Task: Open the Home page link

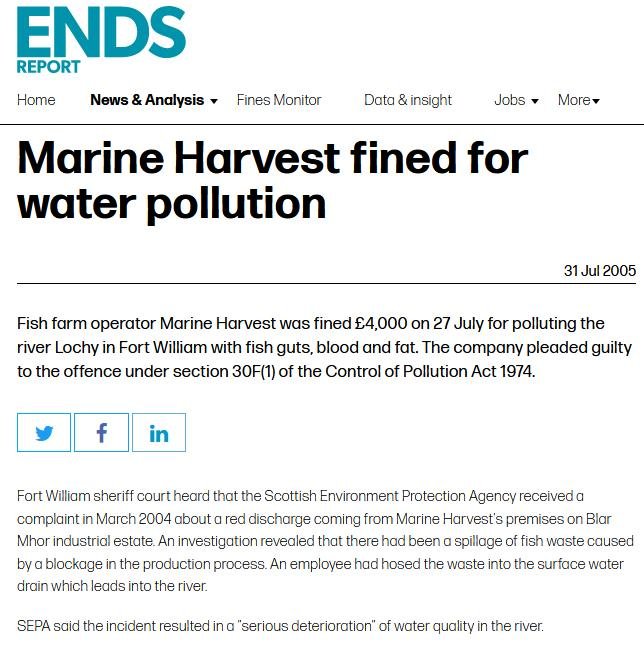Action: (x=36, y=100)
